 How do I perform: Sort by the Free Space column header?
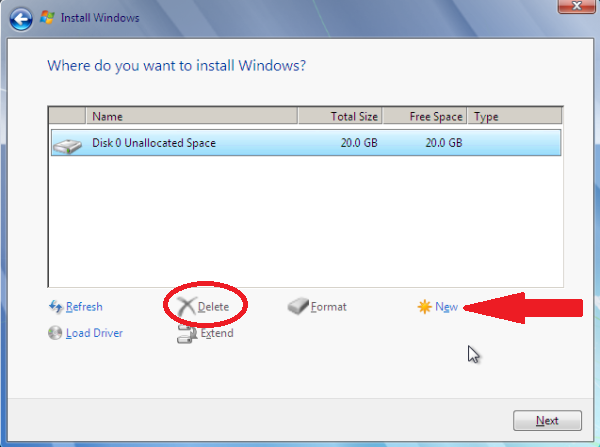tap(425, 116)
